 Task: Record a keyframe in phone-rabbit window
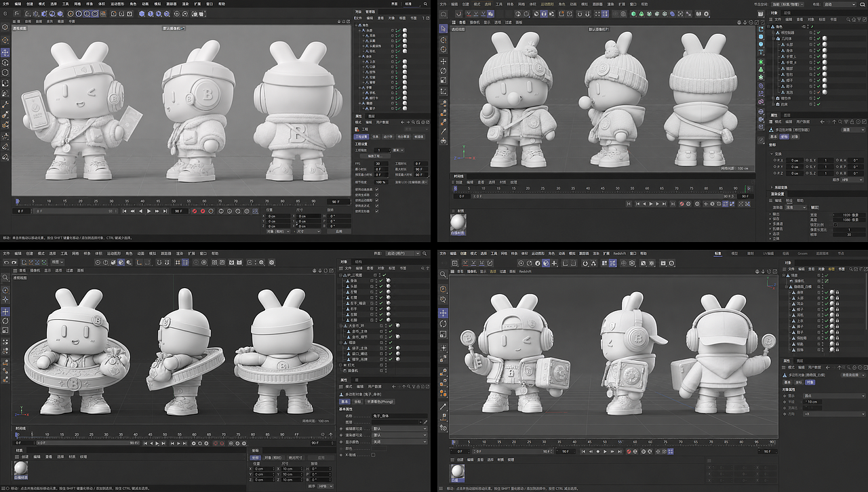(x=194, y=211)
